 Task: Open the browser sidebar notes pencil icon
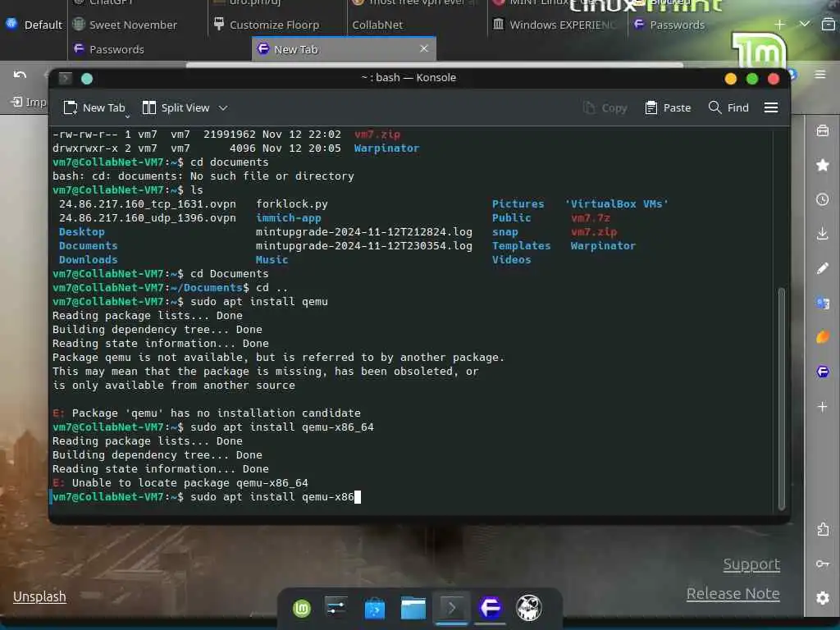(x=822, y=268)
